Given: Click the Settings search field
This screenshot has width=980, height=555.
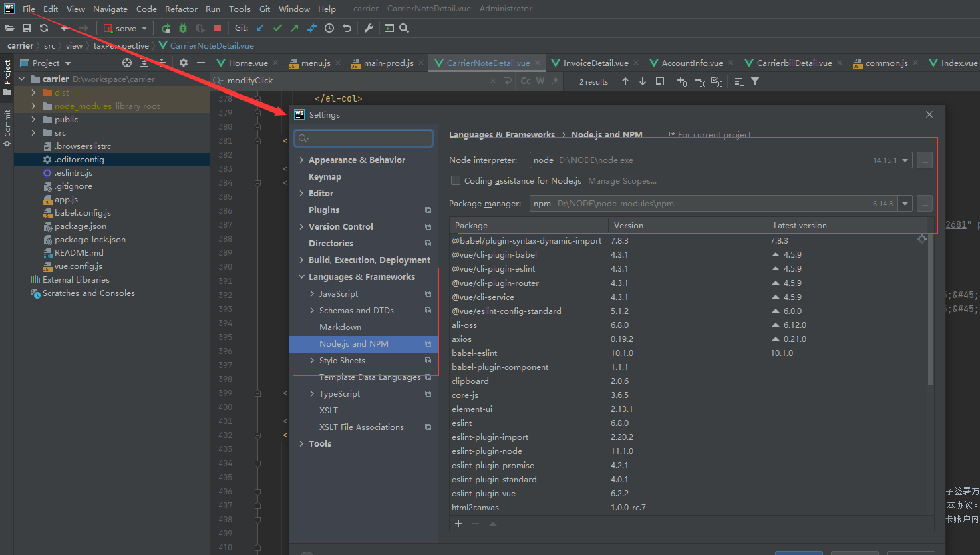Looking at the screenshot, I should click(x=363, y=138).
